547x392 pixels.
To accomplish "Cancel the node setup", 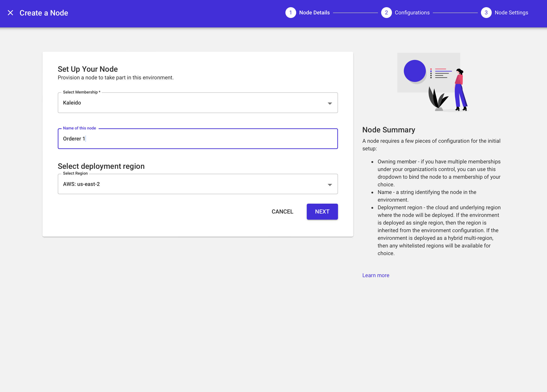I will pos(282,212).
